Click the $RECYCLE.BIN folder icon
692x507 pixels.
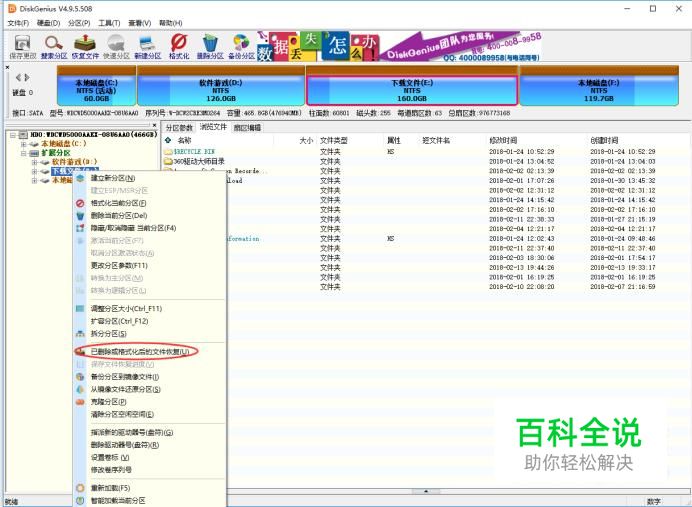[x=168, y=152]
